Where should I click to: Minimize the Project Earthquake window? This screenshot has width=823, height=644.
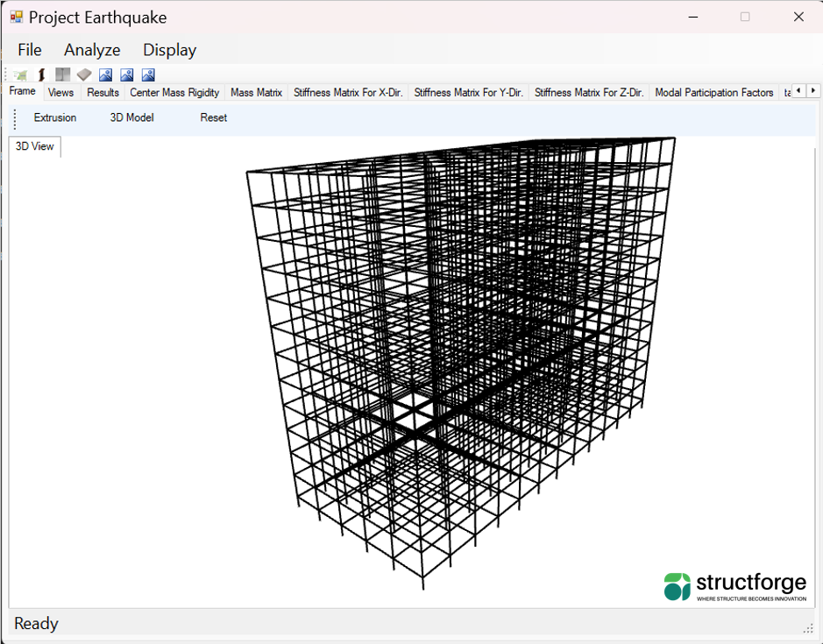[693, 17]
